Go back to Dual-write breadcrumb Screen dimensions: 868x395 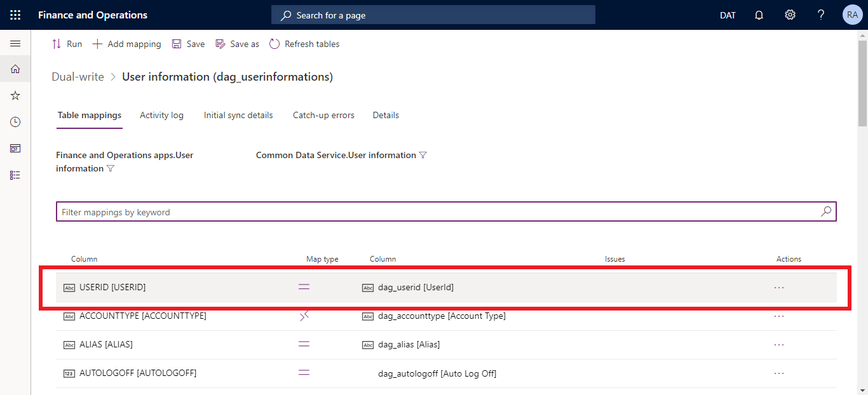pos(78,77)
